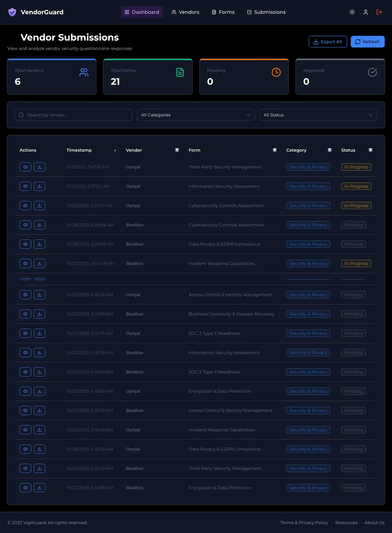View the BooBoo Incident Response Capabilities submission
This screenshot has width=392, height=533.
point(25,263)
